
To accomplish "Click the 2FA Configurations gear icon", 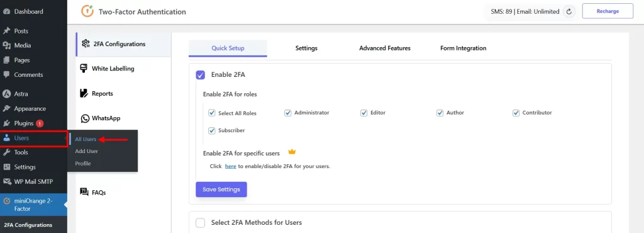I will [x=86, y=43].
